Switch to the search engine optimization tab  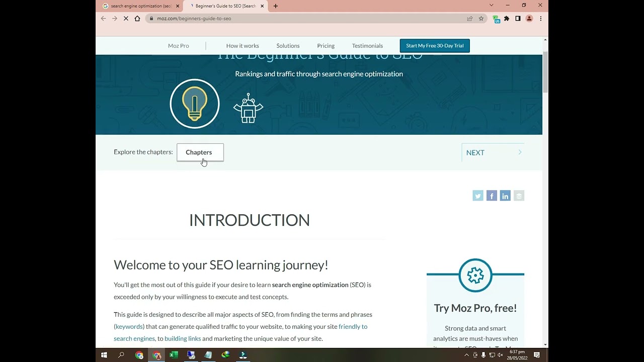141,6
